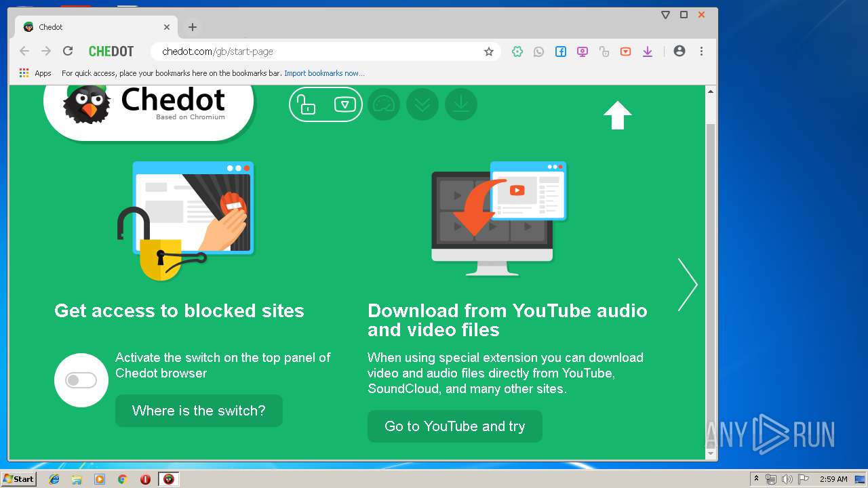Image resolution: width=868 pixels, height=488 pixels.
Task: Open a new tab with the plus button
Action: (193, 27)
